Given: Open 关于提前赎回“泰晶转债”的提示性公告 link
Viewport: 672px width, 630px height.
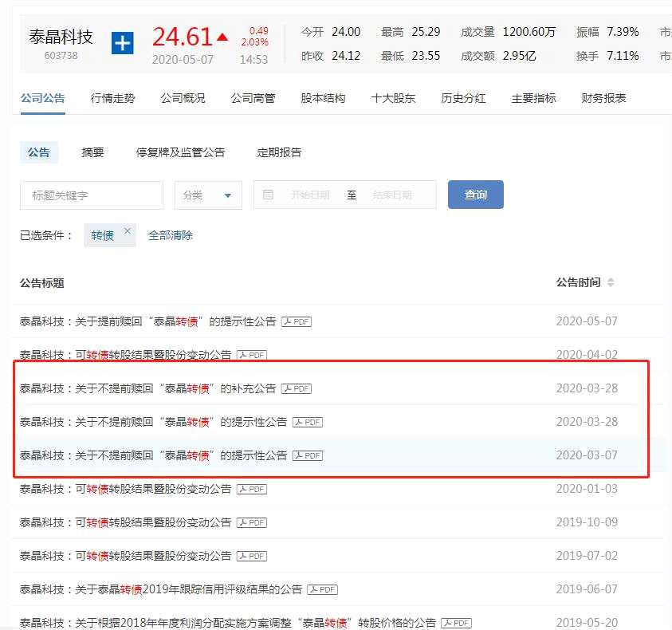Looking at the screenshot, I should 147,321.
